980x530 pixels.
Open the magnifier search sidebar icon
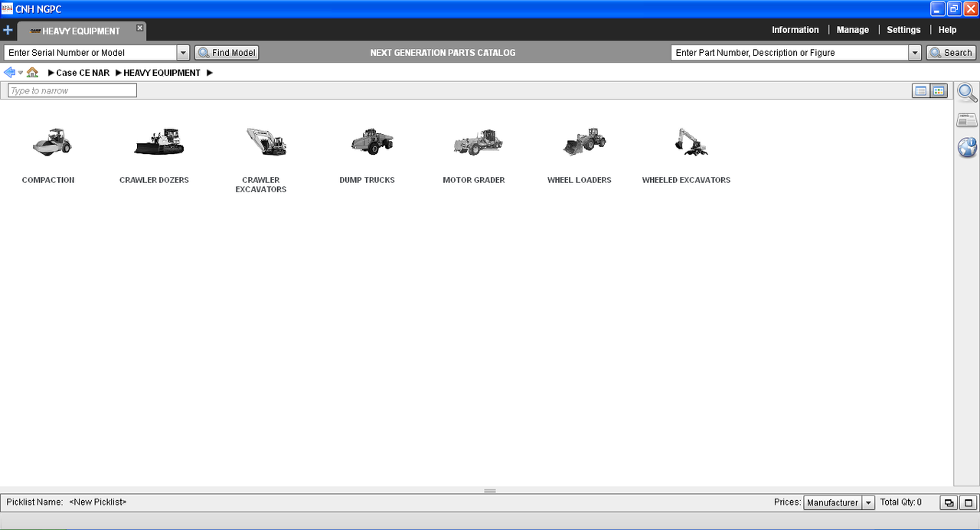(967, 93)
